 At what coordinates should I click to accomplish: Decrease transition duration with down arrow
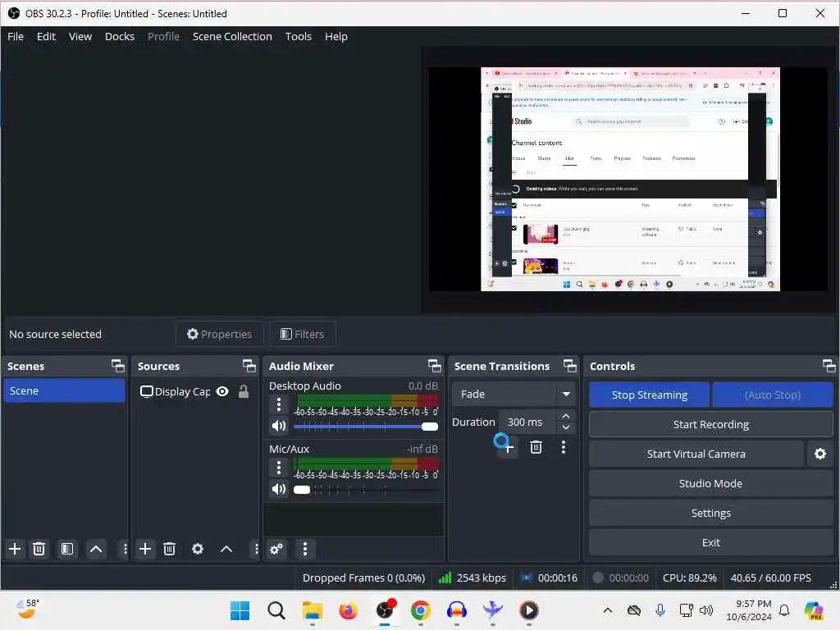tap(566, 427)
